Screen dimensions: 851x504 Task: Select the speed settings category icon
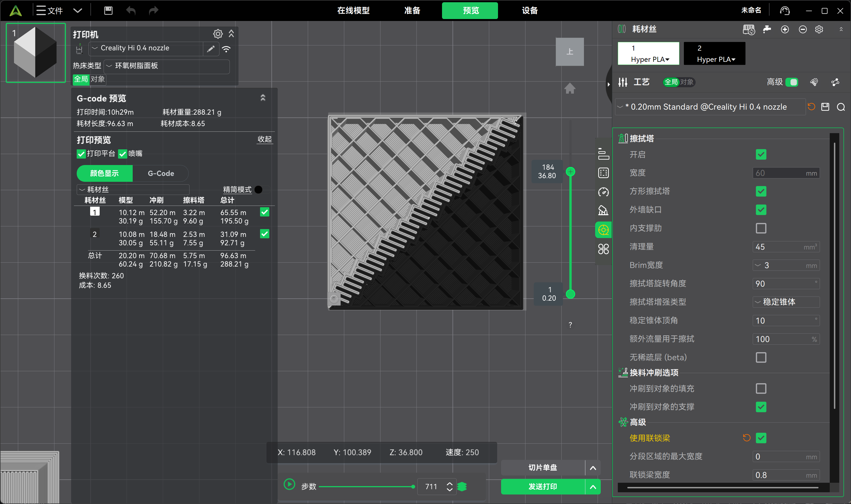click(x=604, y=192)
